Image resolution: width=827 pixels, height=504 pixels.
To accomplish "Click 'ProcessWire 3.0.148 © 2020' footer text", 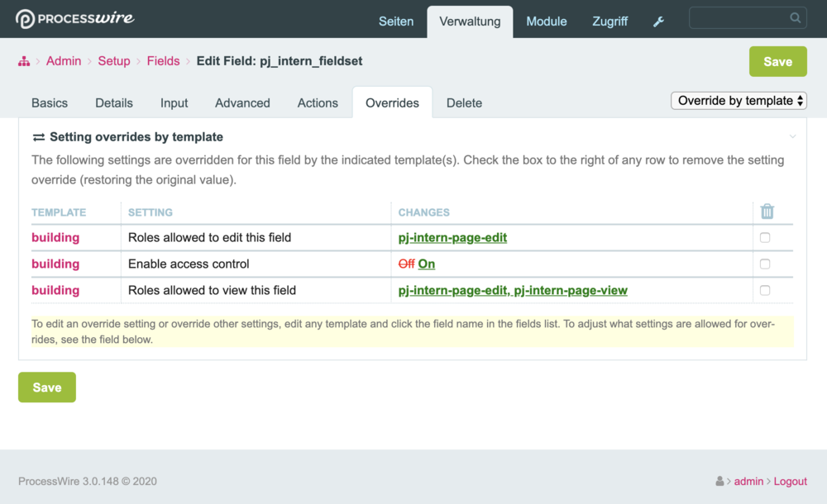I will pyautogui.click(x=88, y=482).
